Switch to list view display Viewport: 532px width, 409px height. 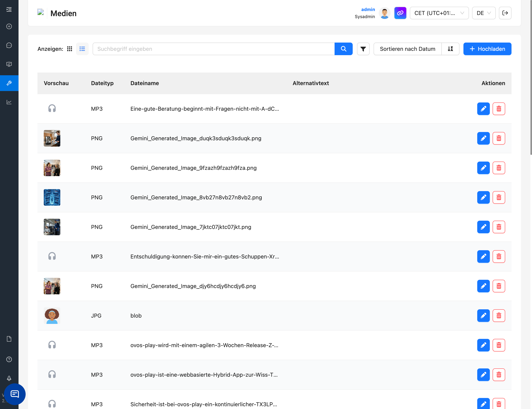82,49
